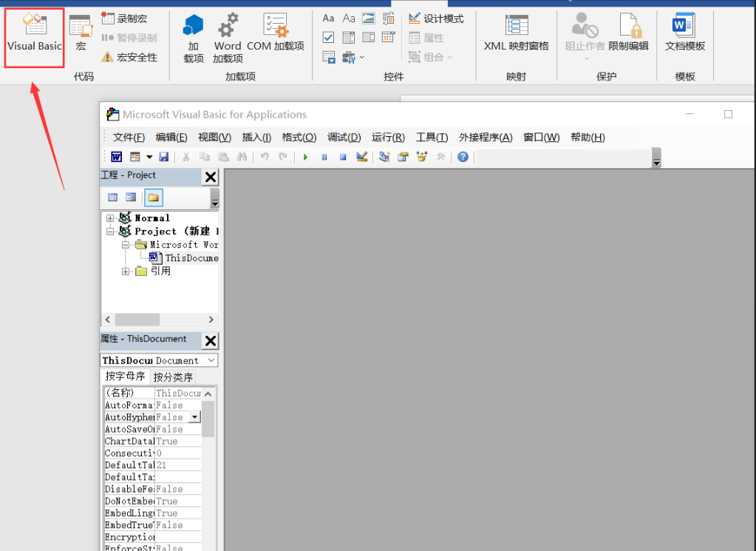Click the Break pause icon
Viewport: 756px width, 551px height.
324,157
